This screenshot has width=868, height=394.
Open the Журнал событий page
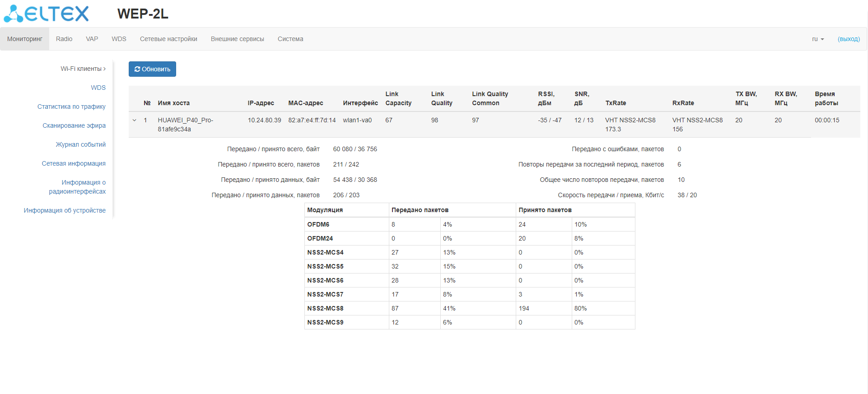click(x=80, y=145)
